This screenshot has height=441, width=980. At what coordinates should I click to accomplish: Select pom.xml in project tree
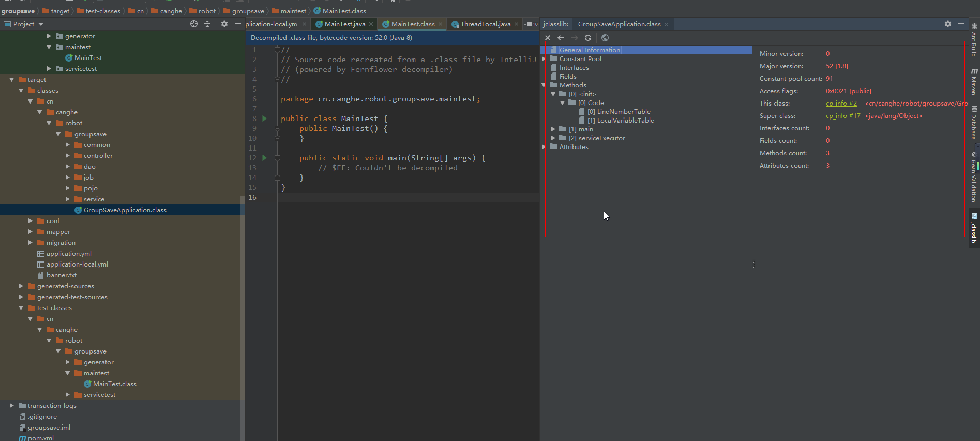(x=41, y=438)
